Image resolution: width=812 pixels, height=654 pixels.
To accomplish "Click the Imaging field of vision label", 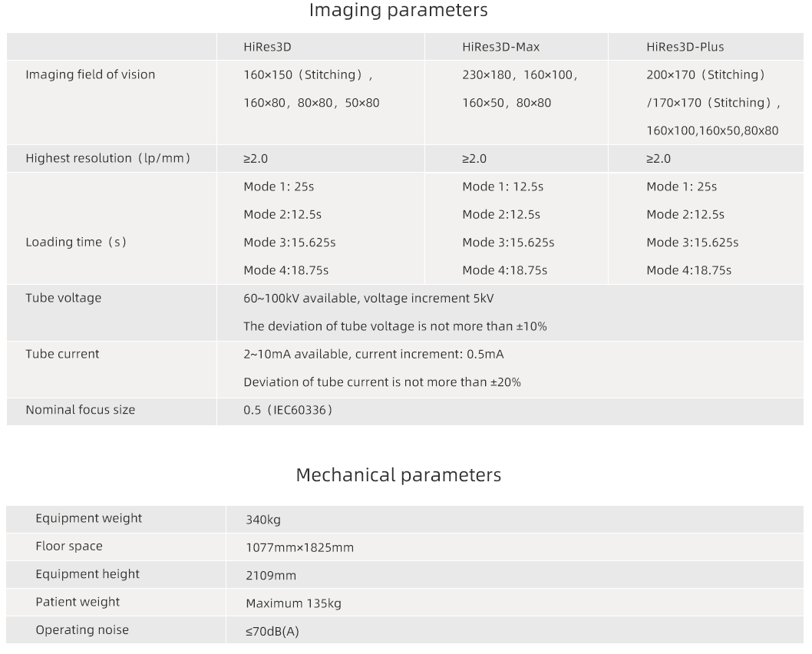I will [x=90, y=74].
